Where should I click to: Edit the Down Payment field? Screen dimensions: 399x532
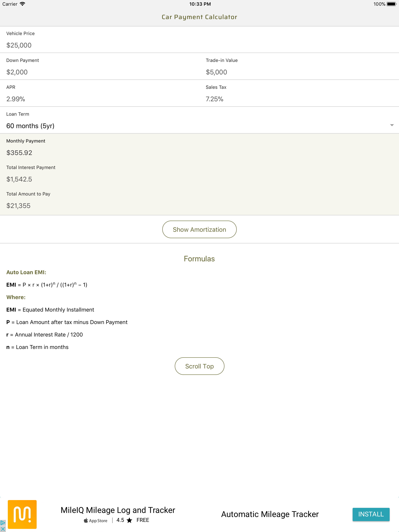click(x=17, y=72)
